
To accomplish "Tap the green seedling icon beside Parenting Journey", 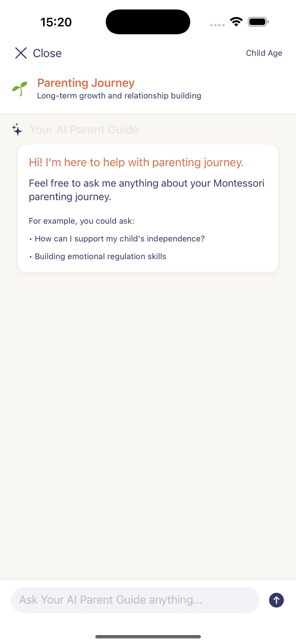I will pos(19,88).
